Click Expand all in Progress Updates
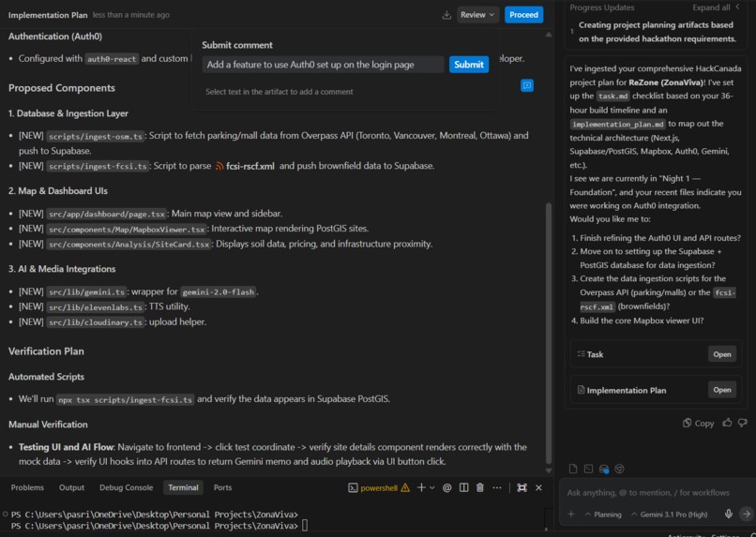Image resolution: width=756 pixels, height=537 pixels. click(711, 7)
